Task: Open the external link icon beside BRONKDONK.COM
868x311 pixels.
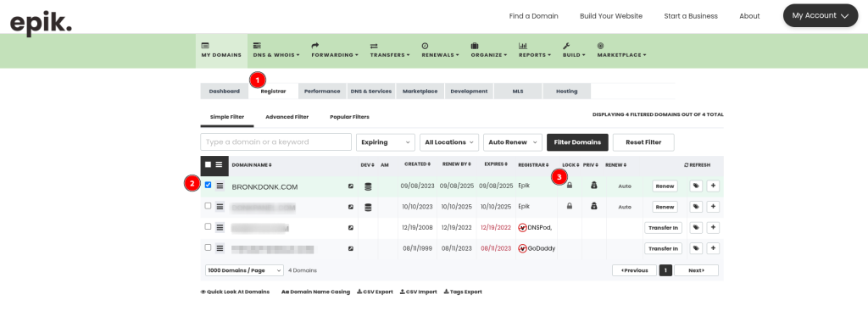Action: tap(350, 186)
